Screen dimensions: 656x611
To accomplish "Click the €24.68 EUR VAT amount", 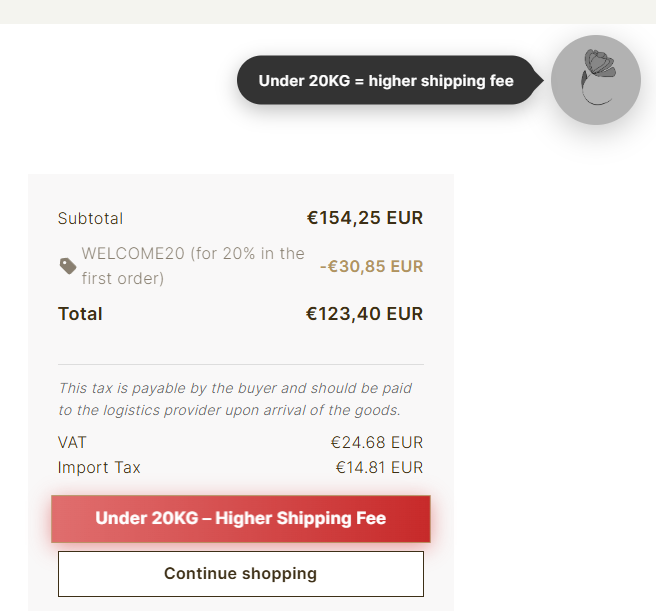I will point(377,442).
